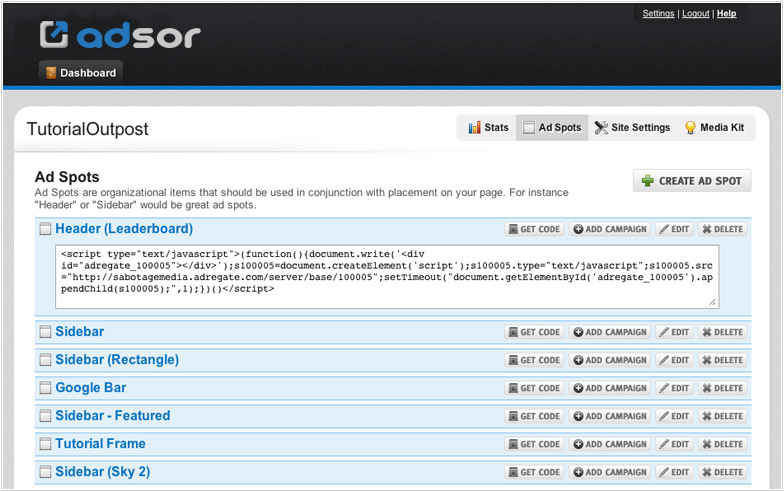The width and height of the screenshot is (784, 492).
Task: Edit the Sidebar - Featured spot
Action: click(674, 416)
